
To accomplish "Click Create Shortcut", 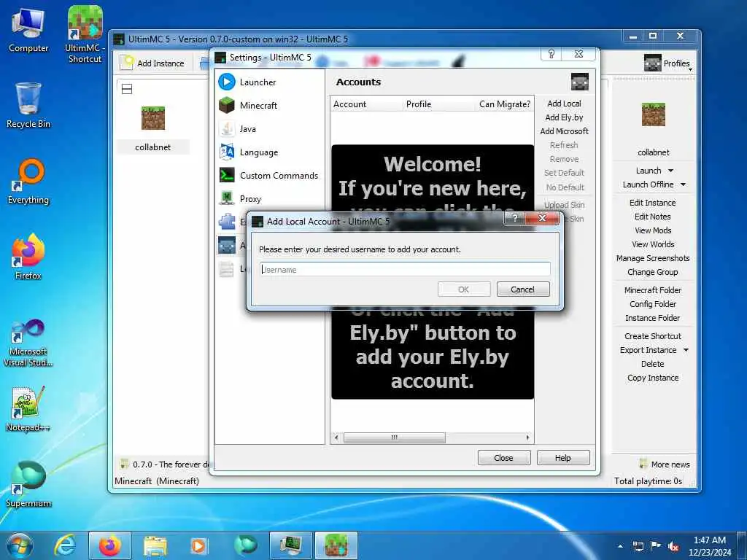I will [x=653, y=335].
